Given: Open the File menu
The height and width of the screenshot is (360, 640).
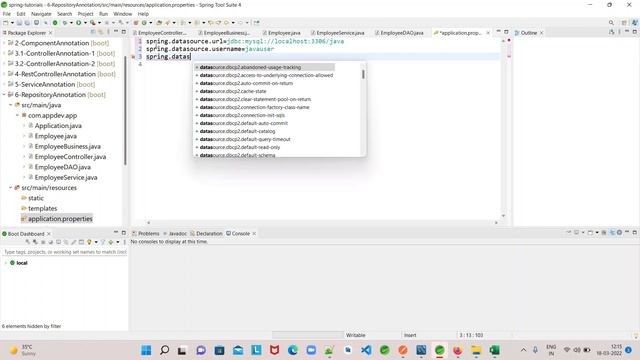Looking at the screenshot, I should [7, 14].
